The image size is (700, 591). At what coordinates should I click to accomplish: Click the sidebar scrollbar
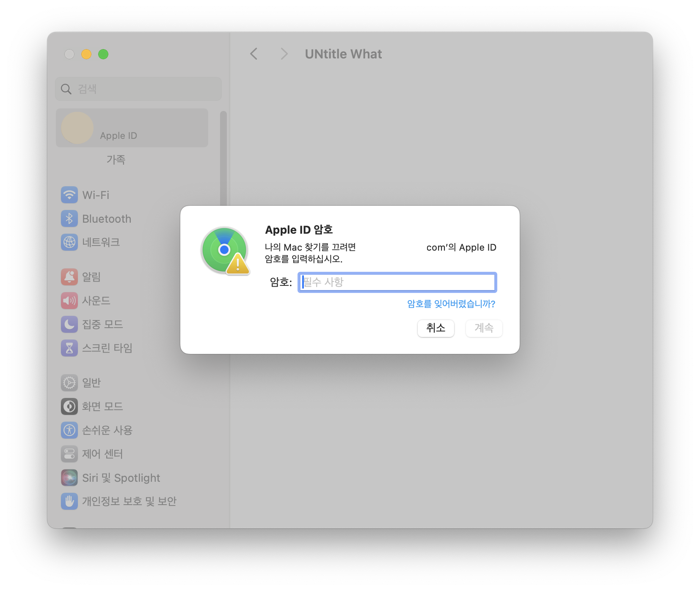(x=223, y=157)
